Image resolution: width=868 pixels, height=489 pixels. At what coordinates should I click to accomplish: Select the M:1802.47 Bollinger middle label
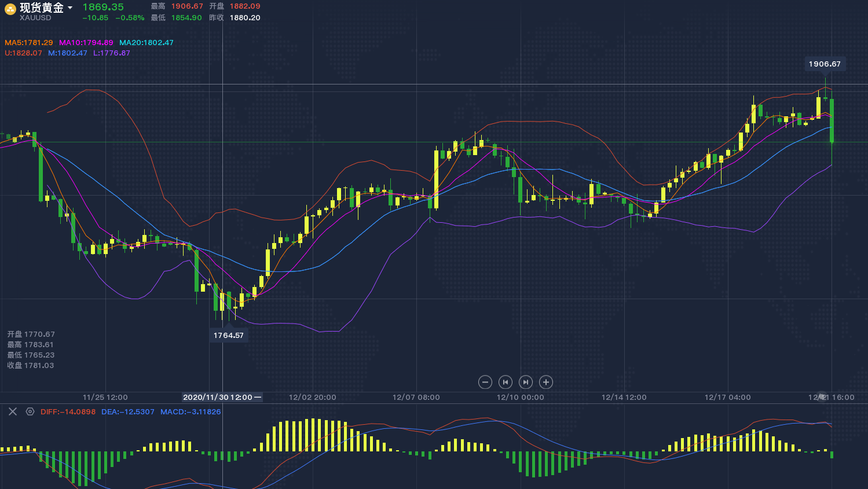pos(68,53)
